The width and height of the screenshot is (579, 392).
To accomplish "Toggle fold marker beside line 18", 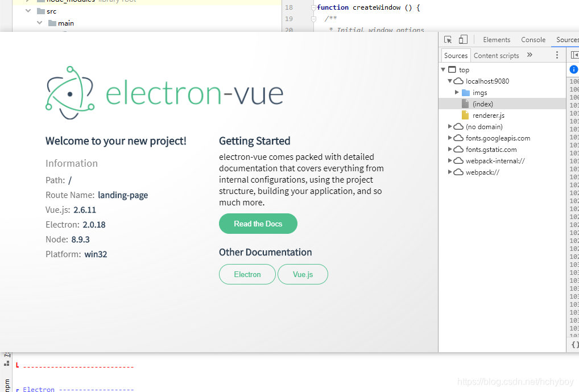I will click(x=313, y=7).
